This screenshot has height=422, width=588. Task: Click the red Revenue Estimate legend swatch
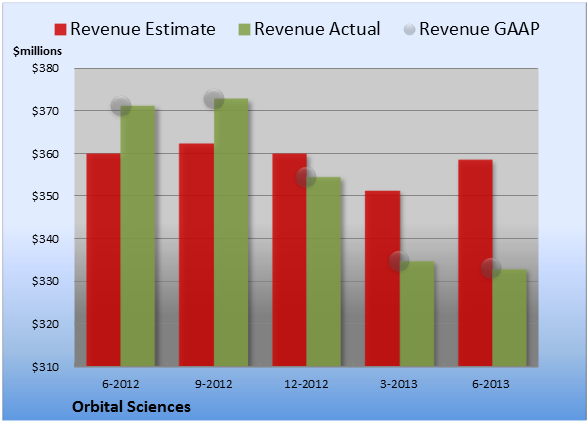pos(60,30)
